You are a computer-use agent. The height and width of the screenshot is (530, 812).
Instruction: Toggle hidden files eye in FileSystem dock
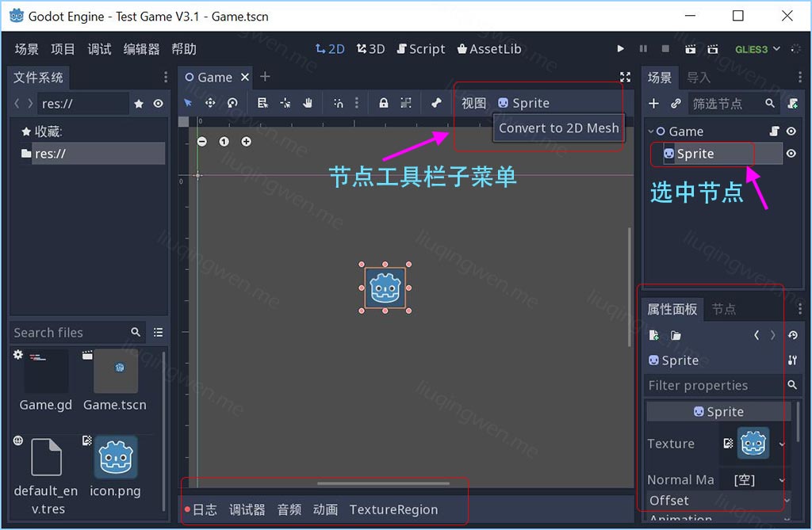click(x=156, y=103)
